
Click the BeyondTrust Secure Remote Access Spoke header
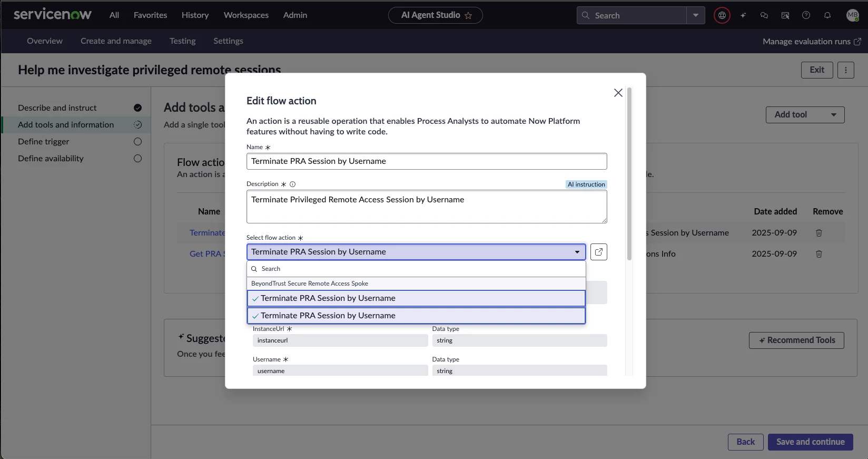[x=310, y=284]
